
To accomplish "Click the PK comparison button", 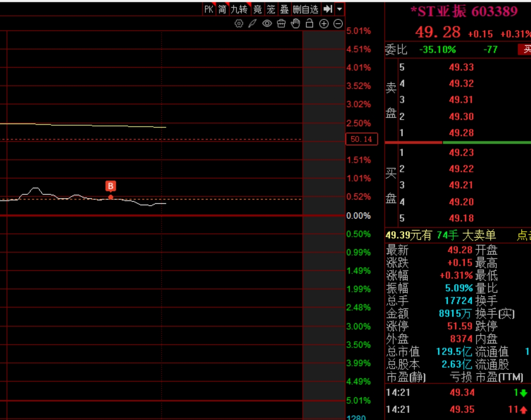I will (x=209, y=9).
